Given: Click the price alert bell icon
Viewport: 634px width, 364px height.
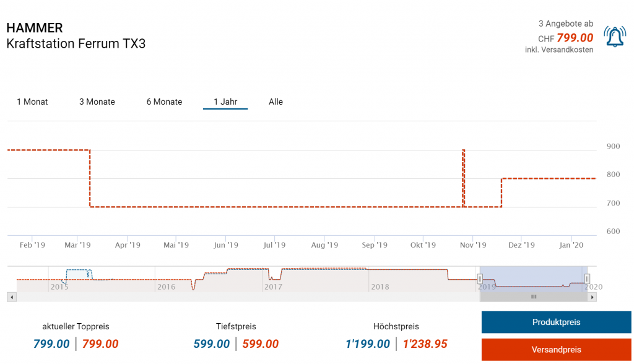Looking at the screenshot, I should pos(614,37).
